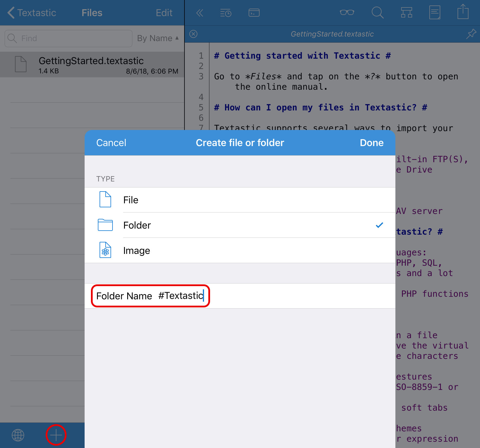Click heading line "Getting started with Textastic"
Screen dimensions: 480x448
pyautogui.click(x=302, y=55)
